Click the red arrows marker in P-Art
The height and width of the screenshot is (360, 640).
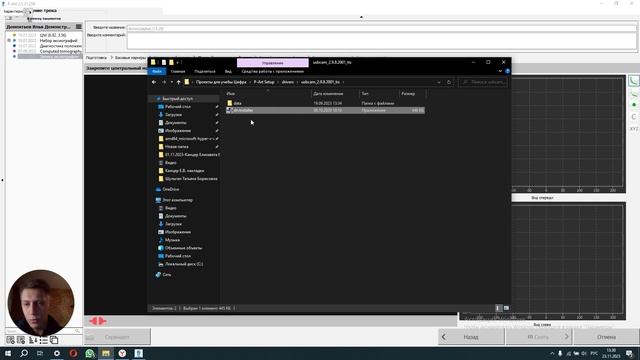pyautogui.click(x=98, y=321)
